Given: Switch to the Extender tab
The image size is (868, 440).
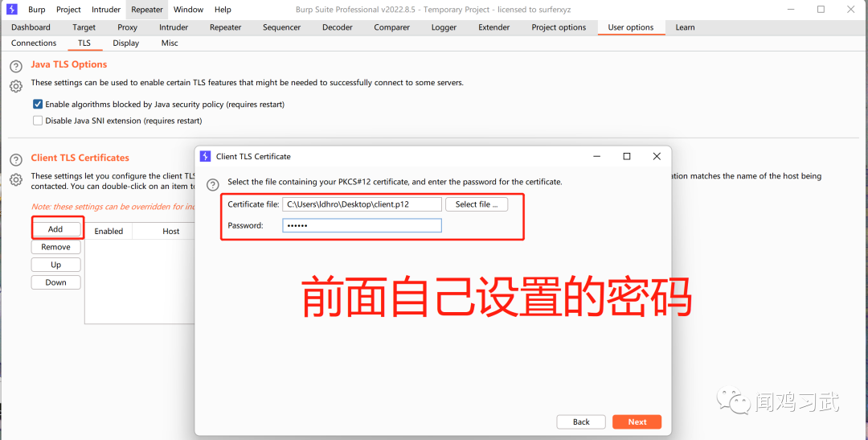Looking at the screenshot, I should [x=494, y=27].
